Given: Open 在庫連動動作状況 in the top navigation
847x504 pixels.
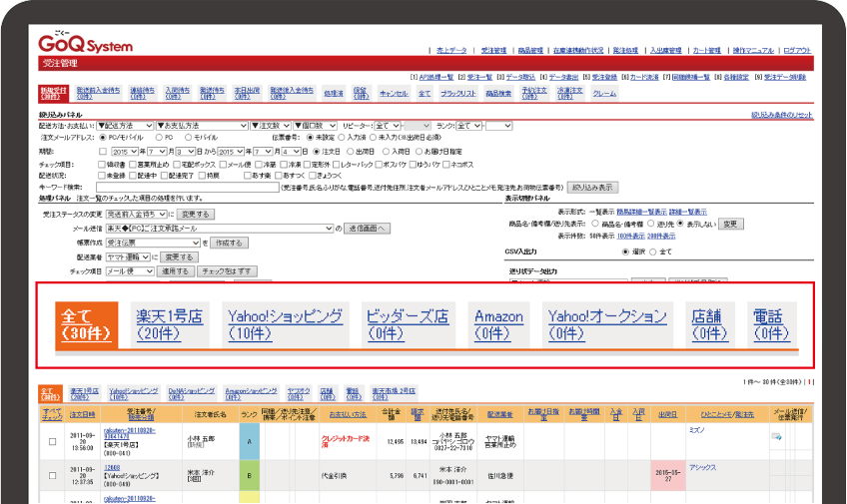Looking at the screenshot, I should click(578, 50).
